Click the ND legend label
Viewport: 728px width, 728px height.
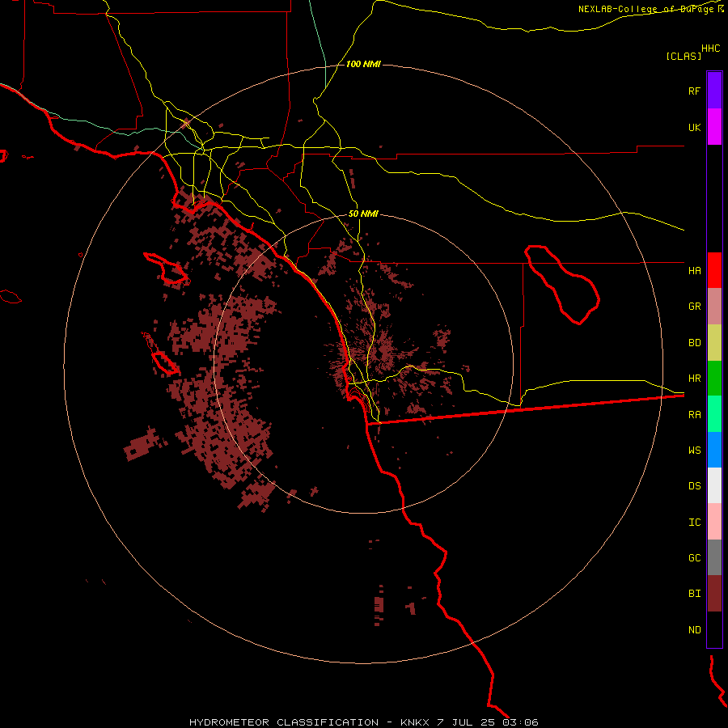coord(694,630)
